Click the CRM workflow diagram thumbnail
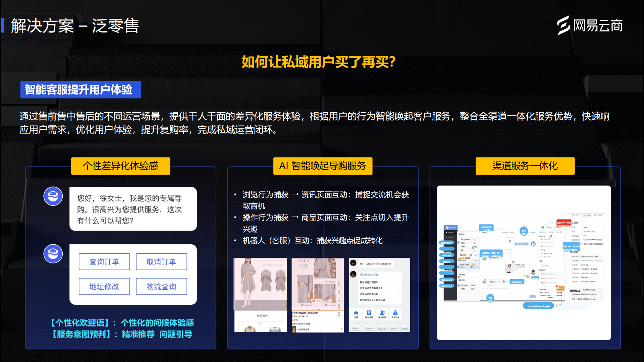 (523, 262)
